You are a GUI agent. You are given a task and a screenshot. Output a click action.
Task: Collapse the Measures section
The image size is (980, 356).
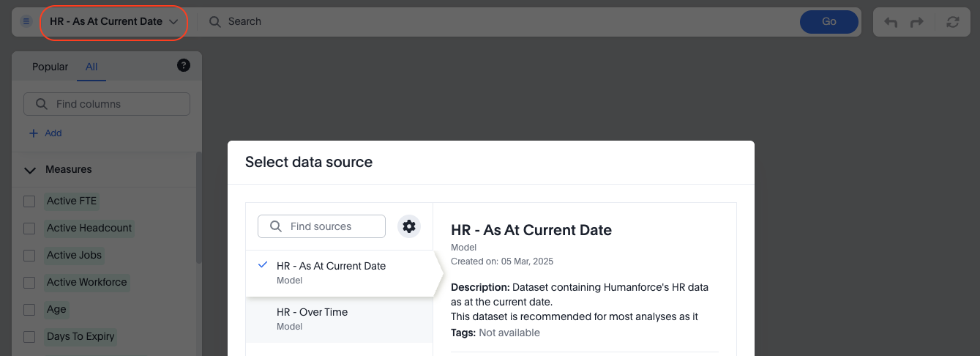point(30,170)
